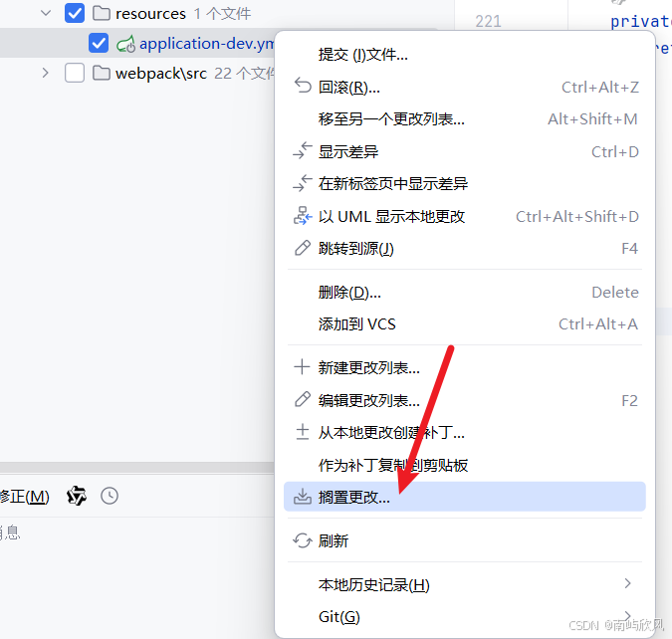This screenshot has width=672, height=639.
Task: Uncheck the application-dev.yml file checkbox
Action: click(x=99, y=43)
